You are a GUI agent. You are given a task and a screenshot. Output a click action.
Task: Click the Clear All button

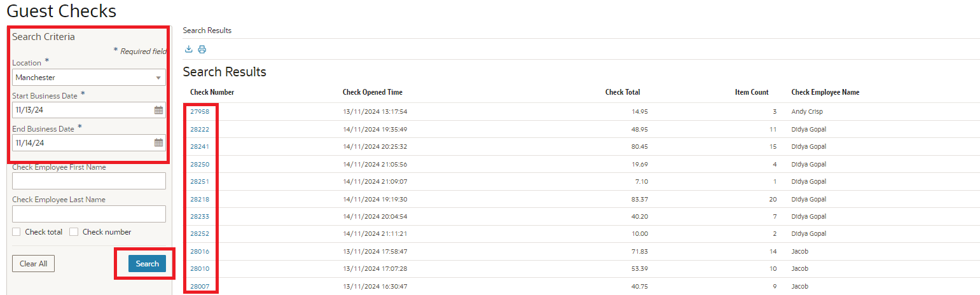pyautogui.click(x=33, y=264)
